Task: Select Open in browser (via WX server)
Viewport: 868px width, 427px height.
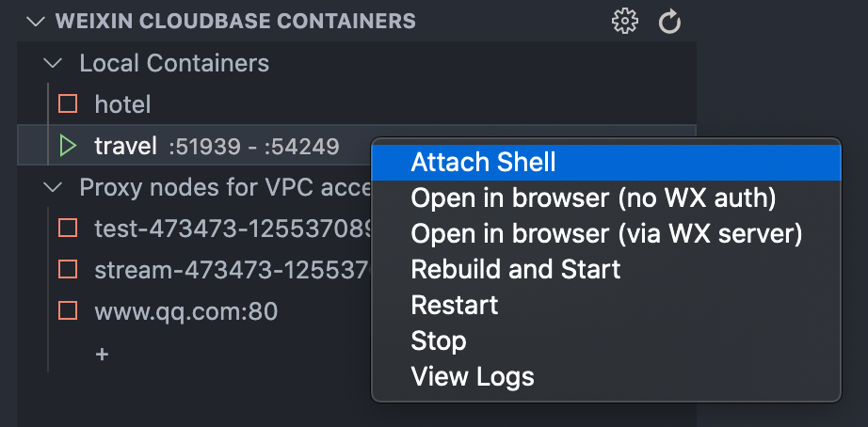Action: [606, 234]
